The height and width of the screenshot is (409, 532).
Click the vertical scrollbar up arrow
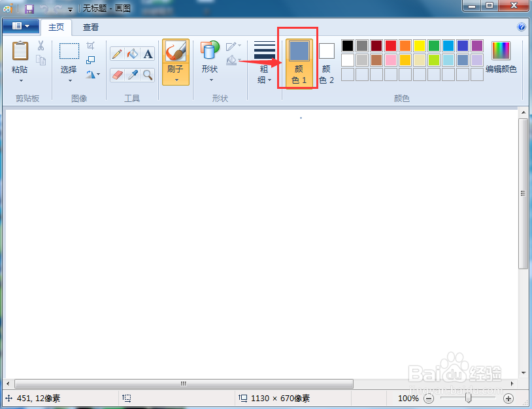click(524, 112)
